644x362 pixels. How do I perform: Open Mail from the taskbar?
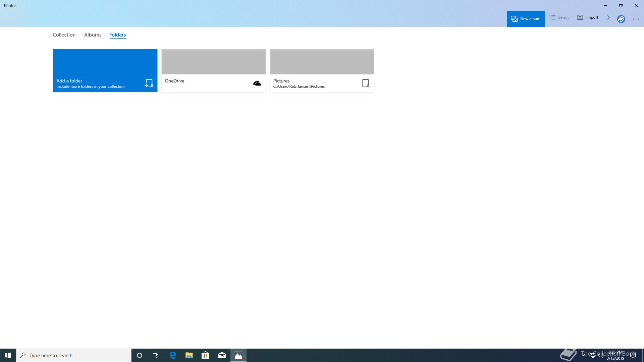point(222,355)
